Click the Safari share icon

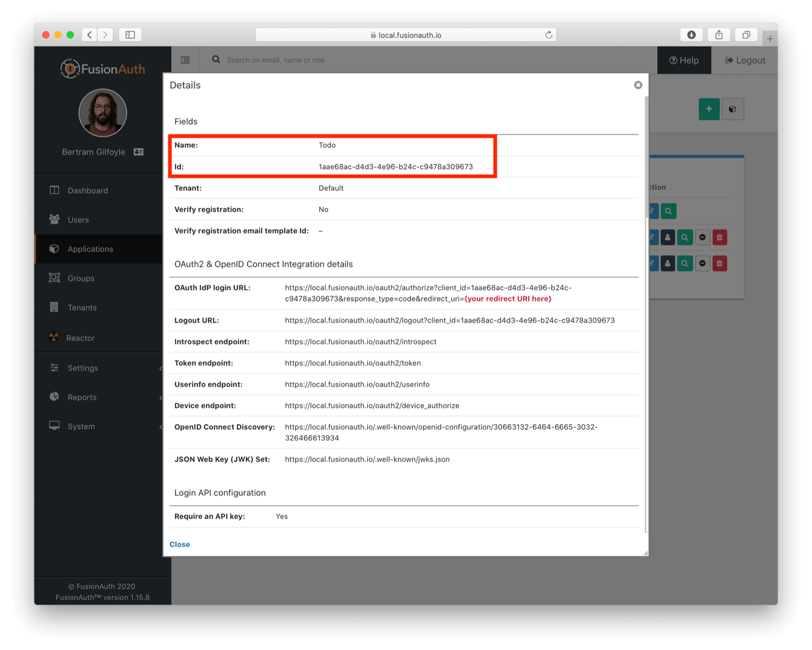click(719, 35)
